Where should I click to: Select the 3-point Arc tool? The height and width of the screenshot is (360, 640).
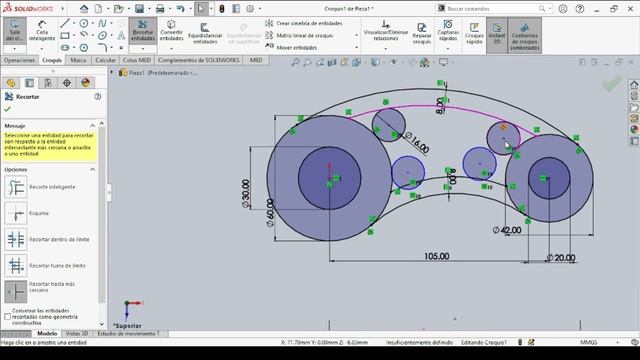coord(84,36)
